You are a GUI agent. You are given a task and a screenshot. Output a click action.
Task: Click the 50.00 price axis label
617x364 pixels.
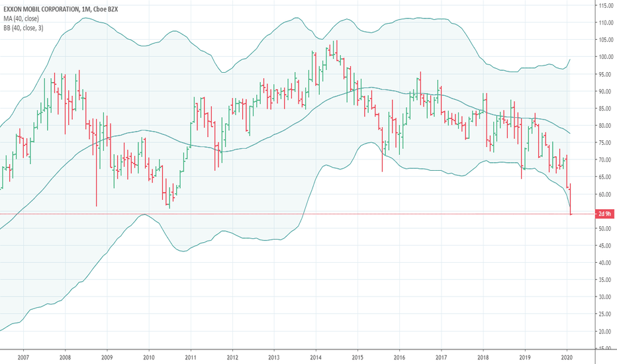click(606, 228)
